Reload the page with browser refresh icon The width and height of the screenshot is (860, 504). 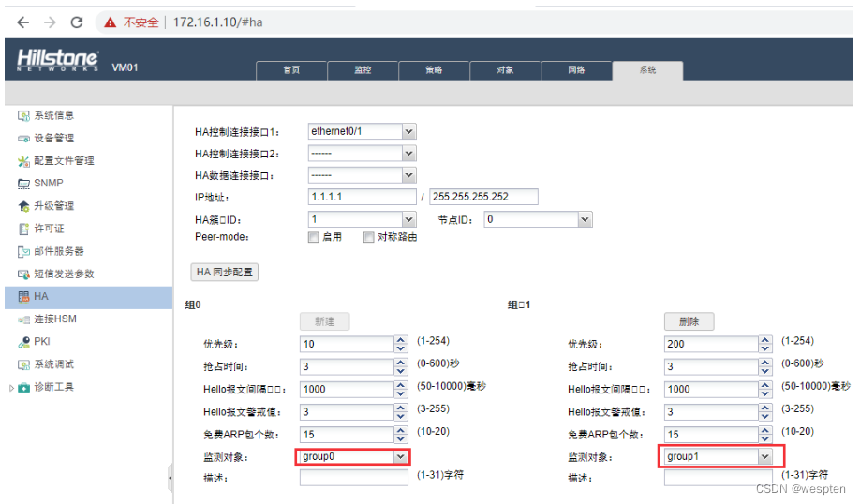click(77, 22)
